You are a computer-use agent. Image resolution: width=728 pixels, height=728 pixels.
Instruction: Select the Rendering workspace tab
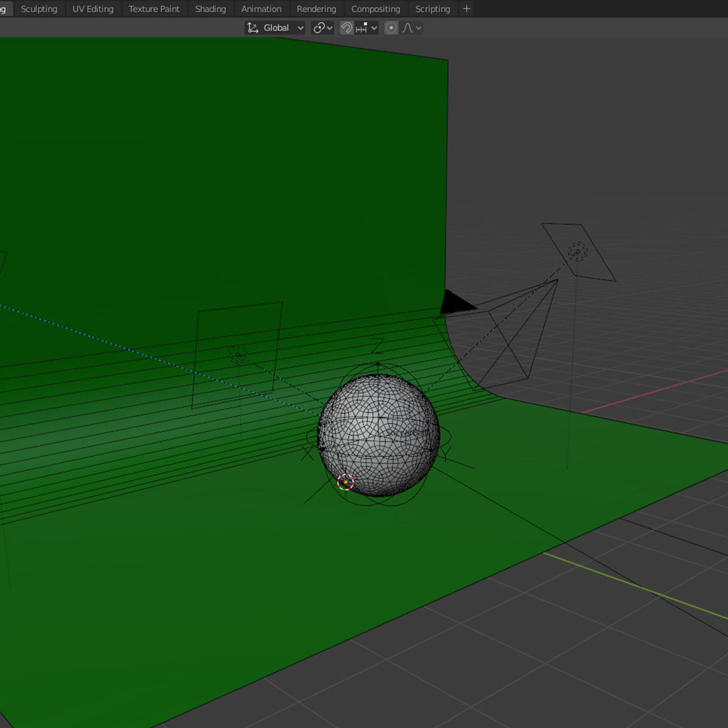pyautogui.click(x=316, y=9)
